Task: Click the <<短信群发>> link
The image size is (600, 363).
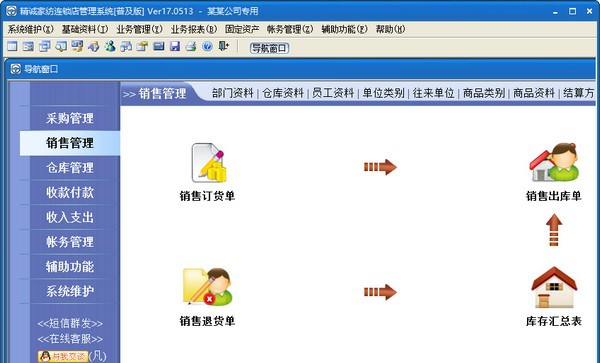Action: tap(70, 324)
